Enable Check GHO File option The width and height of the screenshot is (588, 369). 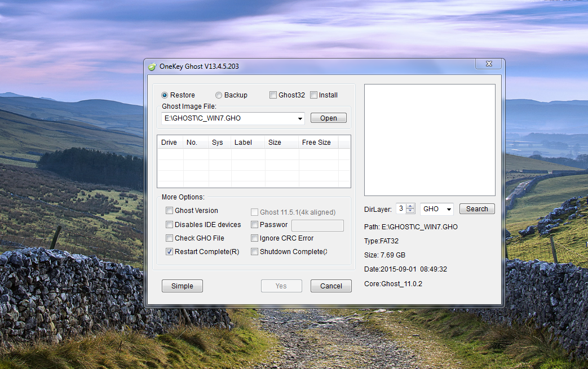[170, 238]
